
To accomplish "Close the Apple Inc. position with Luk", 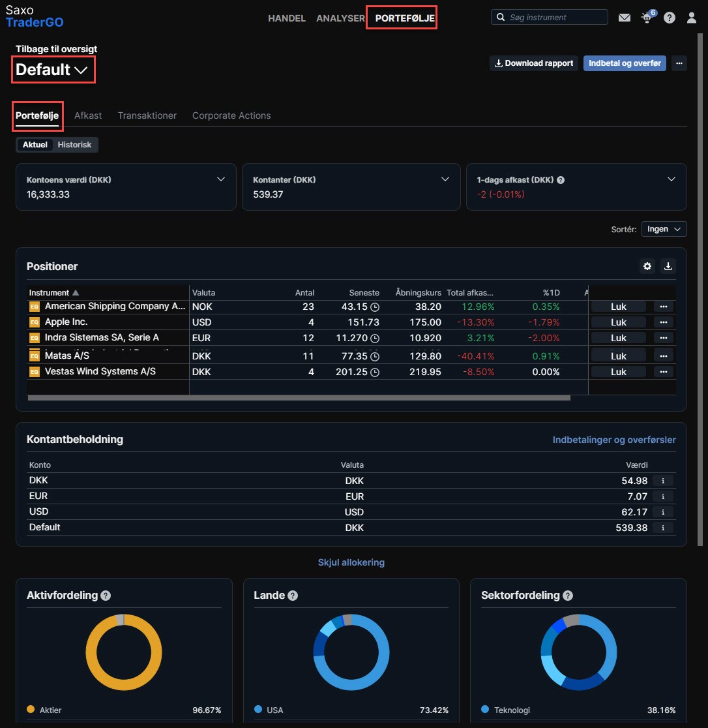I will (619, 322).
